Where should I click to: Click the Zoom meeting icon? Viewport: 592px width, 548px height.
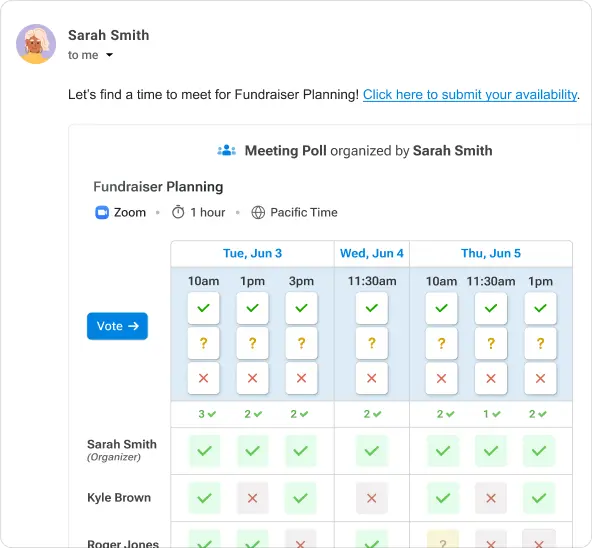(102, 212)
